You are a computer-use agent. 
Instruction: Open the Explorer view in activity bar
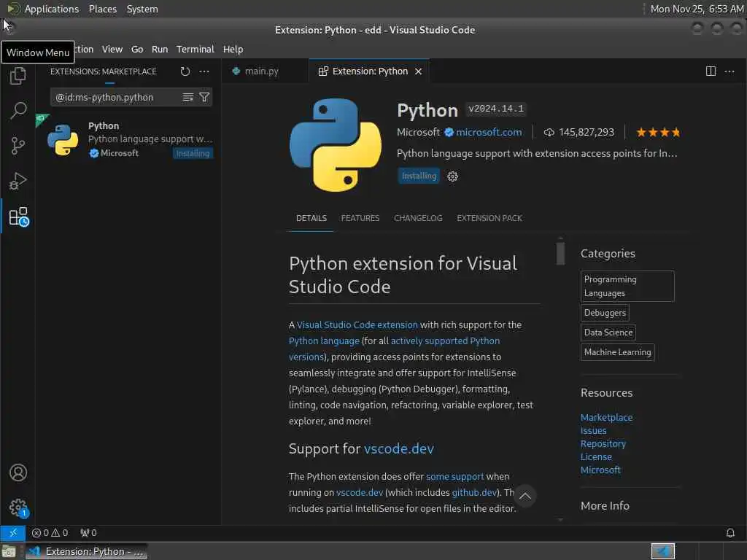(18, 75)
